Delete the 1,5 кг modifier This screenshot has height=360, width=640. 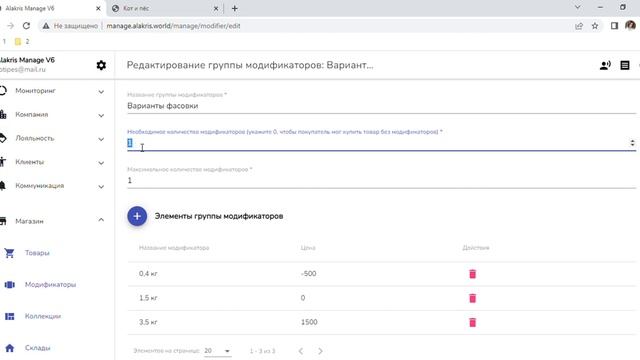[x=472, y=298]
